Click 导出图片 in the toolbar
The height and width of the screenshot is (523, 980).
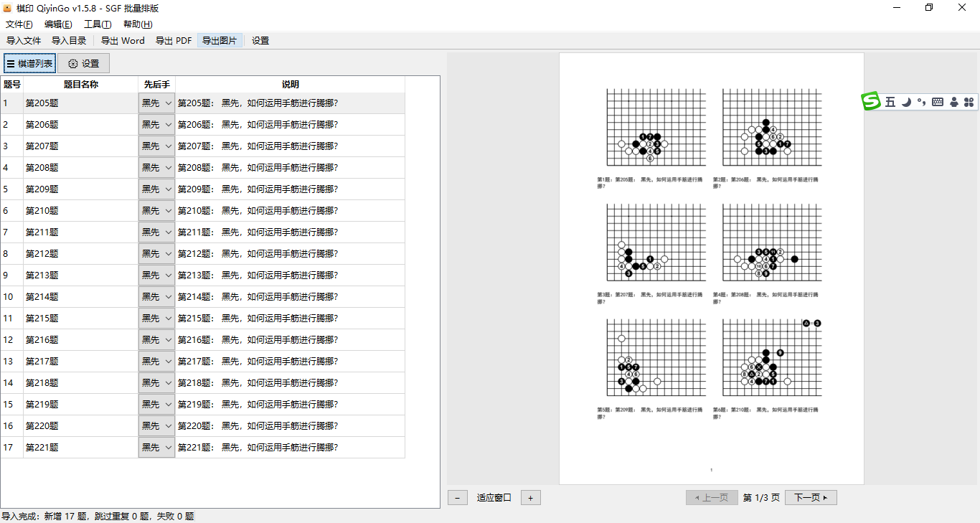[220, 41]
